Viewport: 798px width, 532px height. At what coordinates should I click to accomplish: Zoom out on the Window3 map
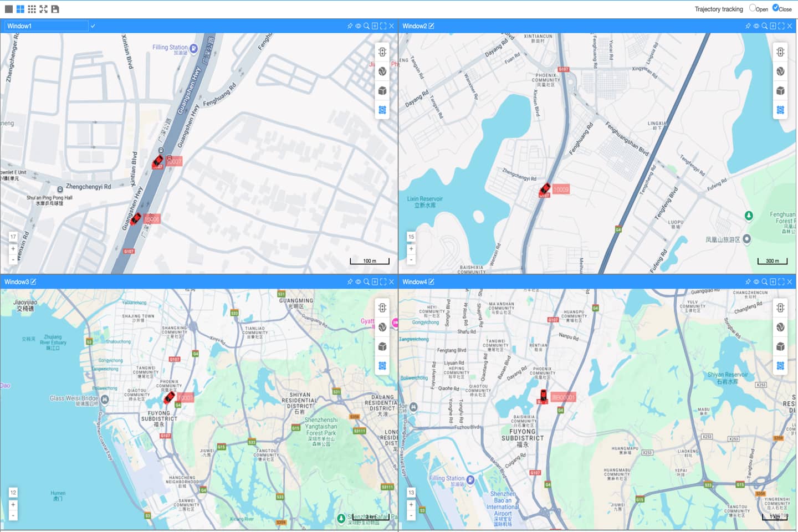pyautogui.click(x=13, y=515)
